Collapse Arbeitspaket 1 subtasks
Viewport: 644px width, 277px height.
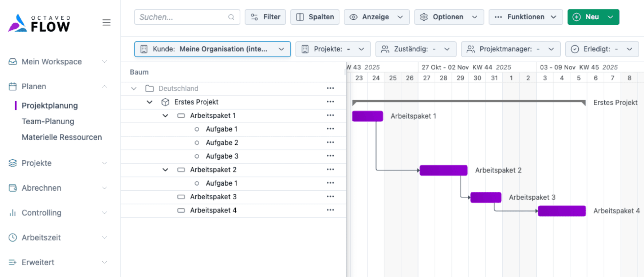pos(165,116)
